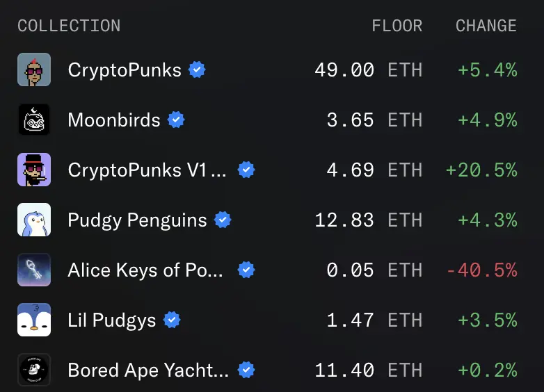The height and width of the screenshot is (392, 544).
Task: Click the Bored Ape Yacht Club logo
Action: tap(34, 370)
